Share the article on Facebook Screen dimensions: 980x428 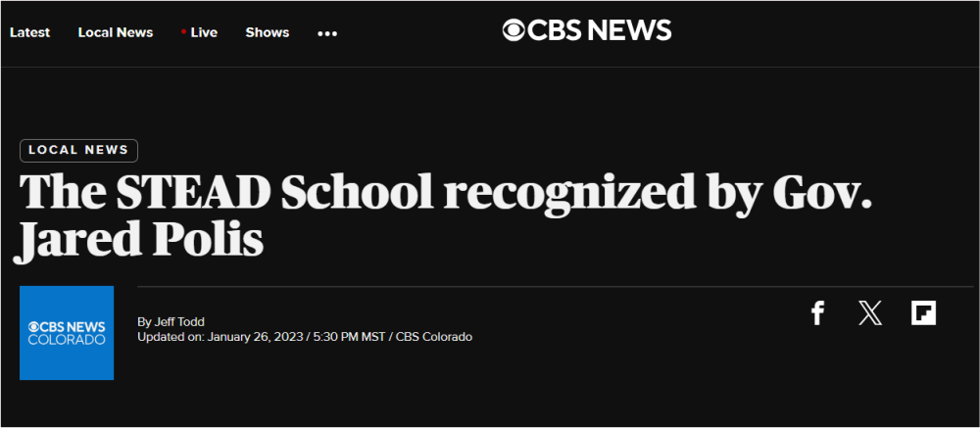pyautogui.click(x=817, y=313)
